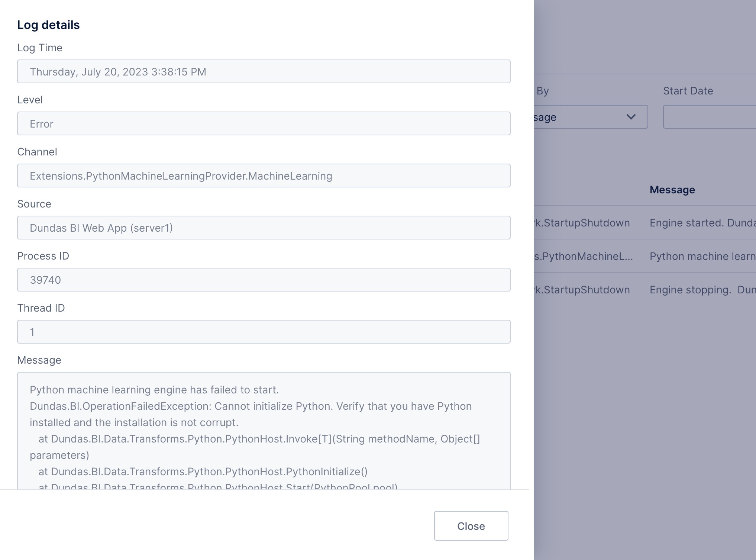Select the Engine stopping log row
This screenshot has width=756, height=560.
[702, 290]
